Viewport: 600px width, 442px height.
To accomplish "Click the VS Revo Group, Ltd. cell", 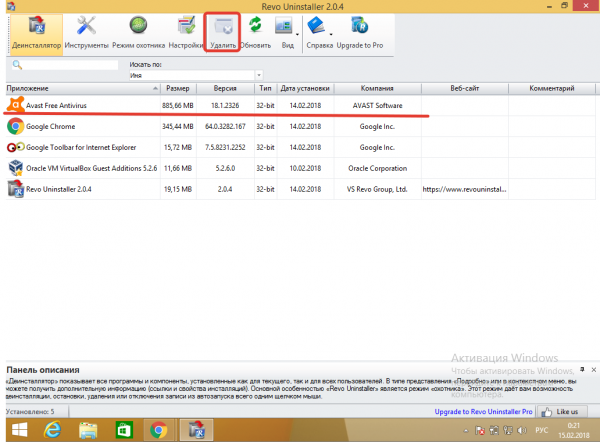I will click(x=377, y=189).
